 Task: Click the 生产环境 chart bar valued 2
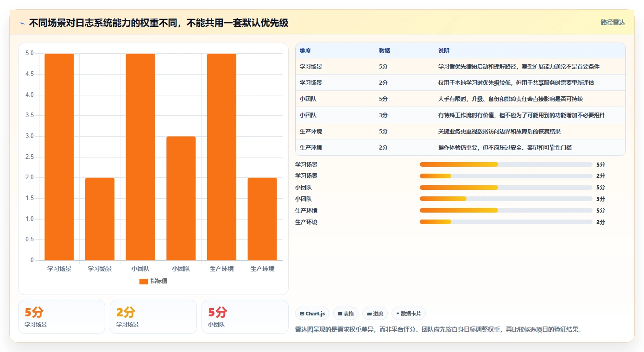pyautogui.click(x=262, y=219)
